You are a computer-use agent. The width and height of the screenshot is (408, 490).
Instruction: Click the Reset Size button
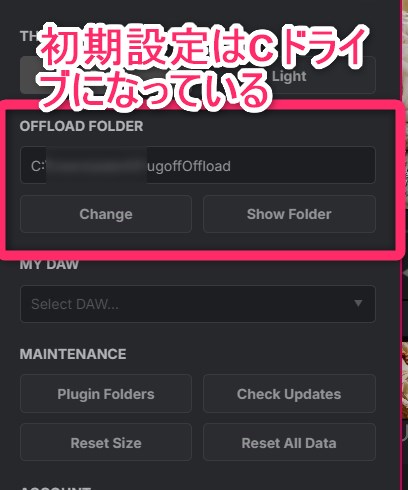106,442
